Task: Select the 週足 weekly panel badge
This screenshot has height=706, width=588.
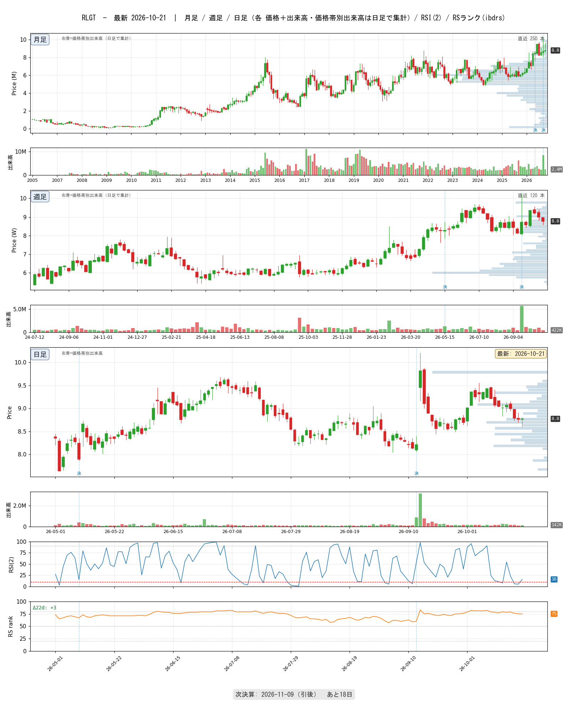Action: pos(40,197)
